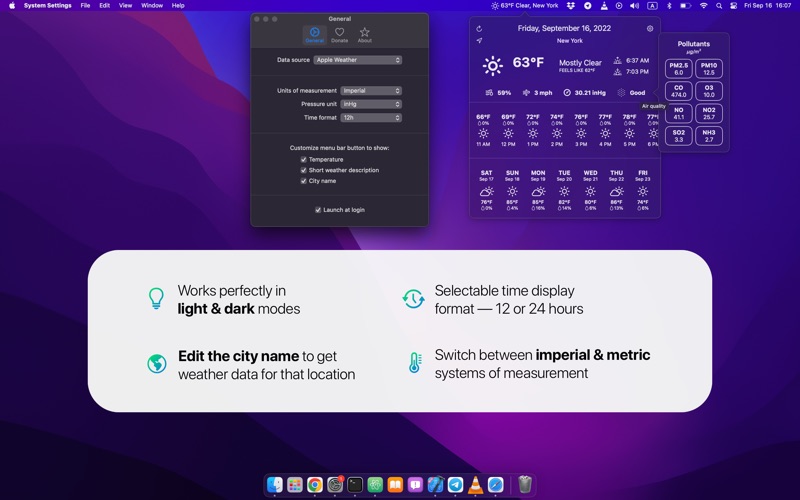Click the NO2 pollutant tile
800x500 pixels.
click(709, 114)
